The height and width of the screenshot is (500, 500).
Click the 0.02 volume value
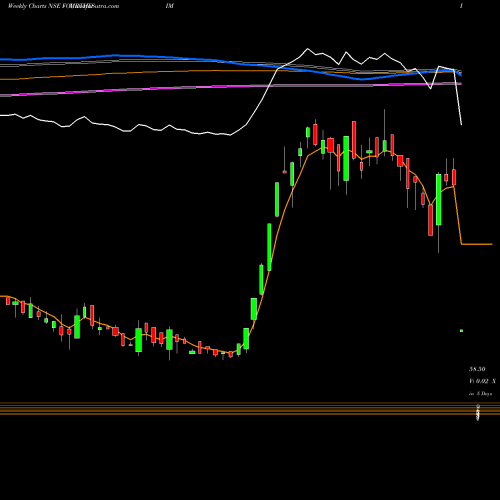tap(482, 381)
